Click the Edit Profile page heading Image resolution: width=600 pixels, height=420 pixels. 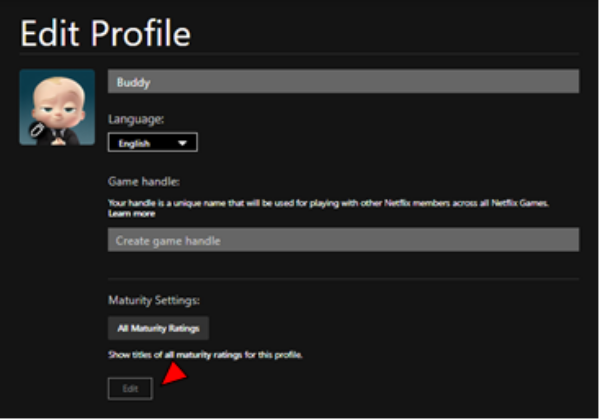coord(105,33)
